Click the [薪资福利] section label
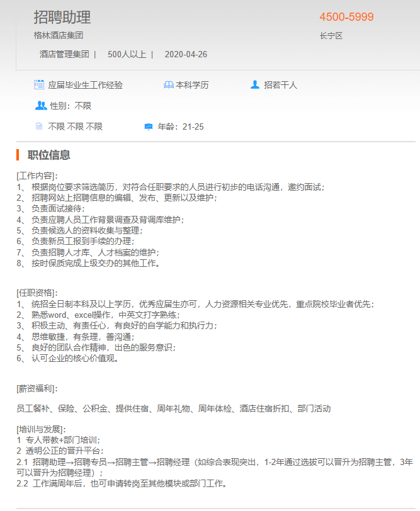 37,388
